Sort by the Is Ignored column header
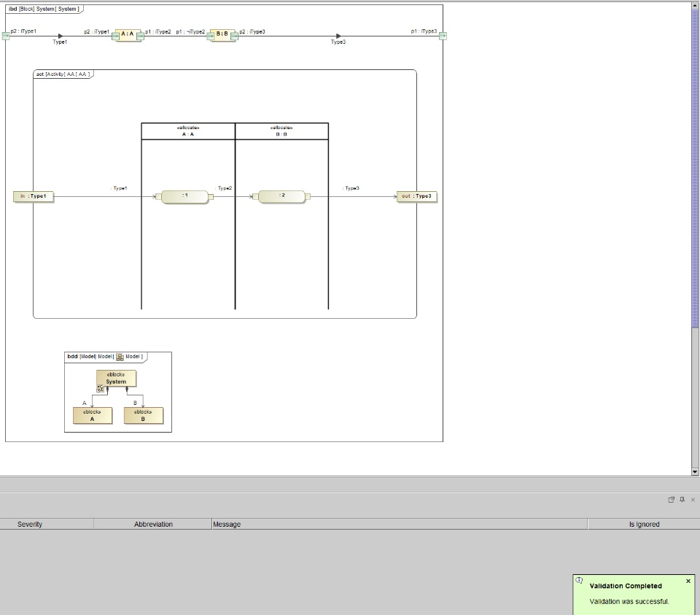The height and width of the screenshot is (615, 700). tap(644, 525)
